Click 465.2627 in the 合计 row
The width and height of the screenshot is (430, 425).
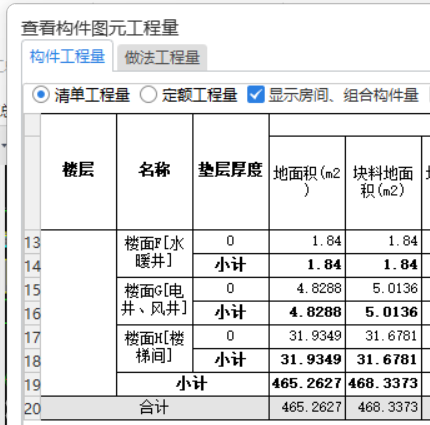pyautogui.click(x=307, y=408)
